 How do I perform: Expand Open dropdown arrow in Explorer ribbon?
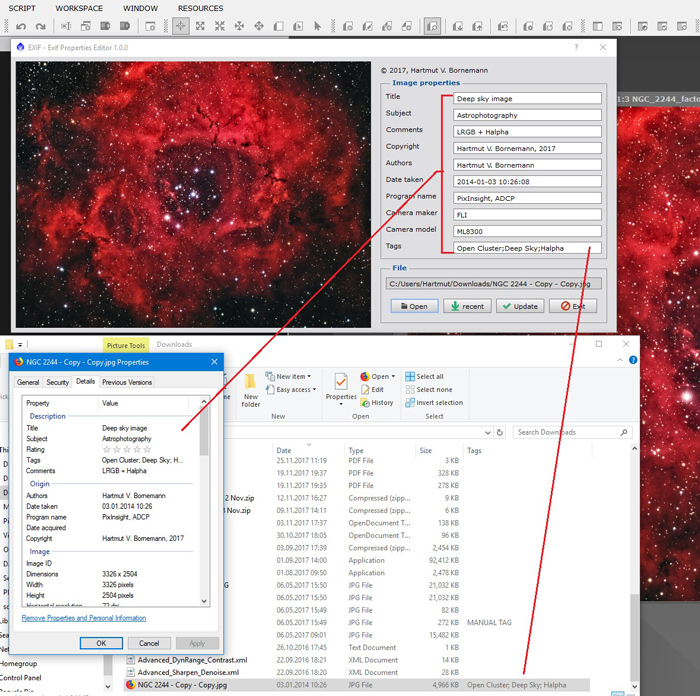393,376
